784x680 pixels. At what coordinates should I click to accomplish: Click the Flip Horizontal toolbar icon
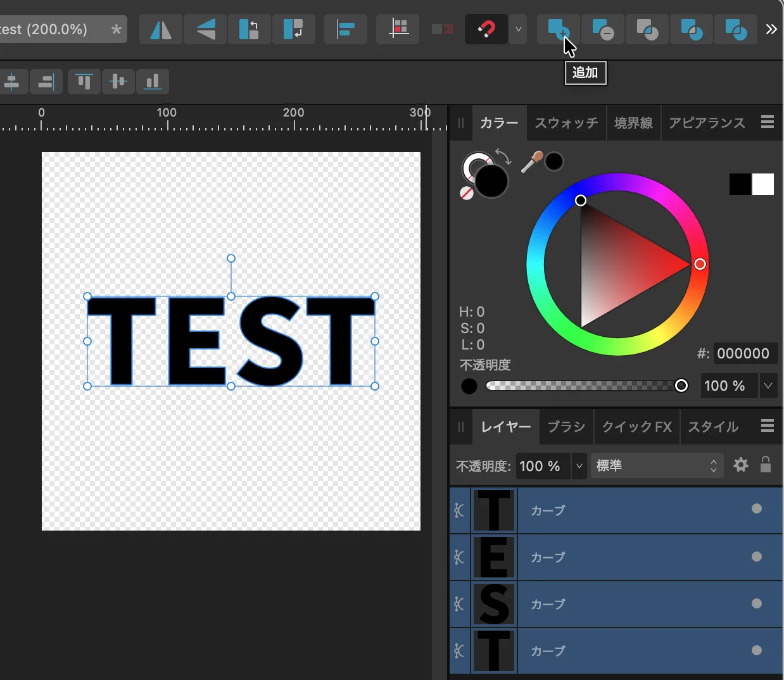[161, 30]
